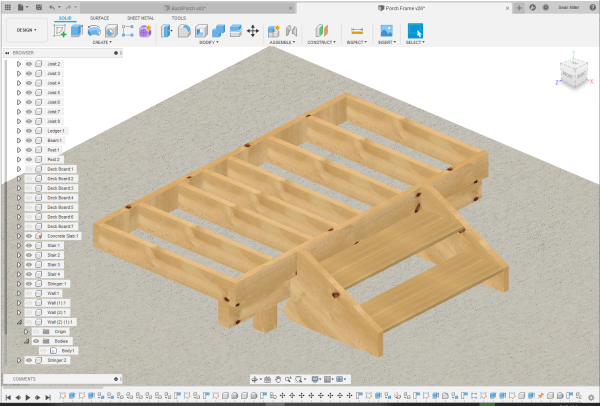Open the File menu icon
Image resolution: width=600 pixels, height=406 pixels.
tap(21, 7)
